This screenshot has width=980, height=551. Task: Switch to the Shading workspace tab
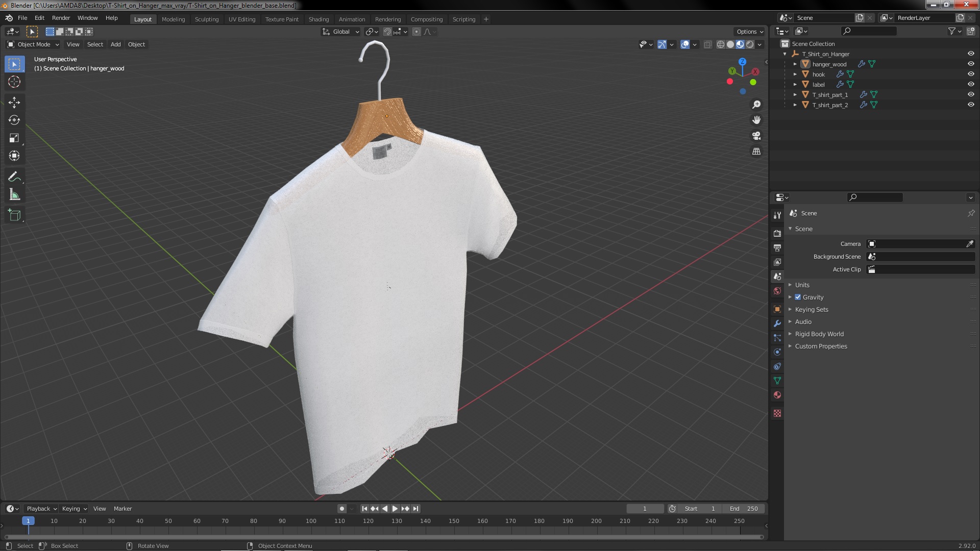coord(318,19)
